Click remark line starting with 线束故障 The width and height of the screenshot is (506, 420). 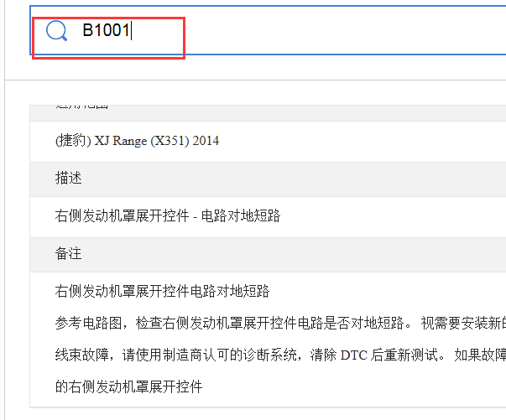coord(280,355)
